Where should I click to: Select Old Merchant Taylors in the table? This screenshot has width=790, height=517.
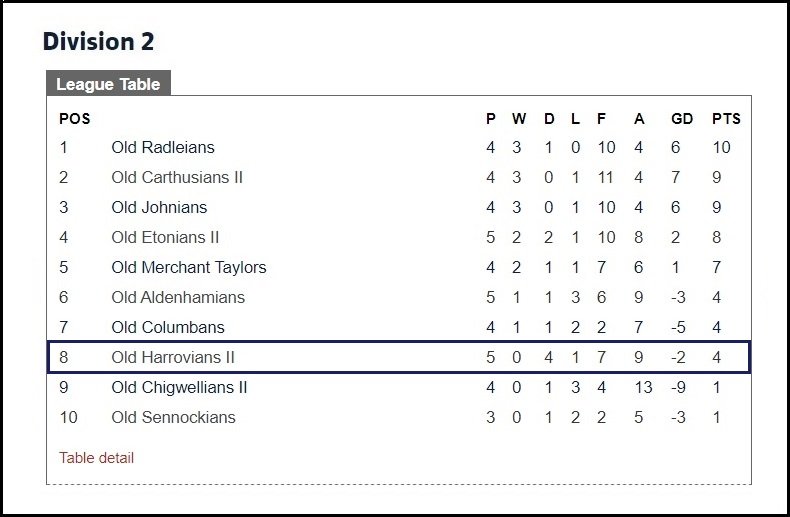pos(189,267)
